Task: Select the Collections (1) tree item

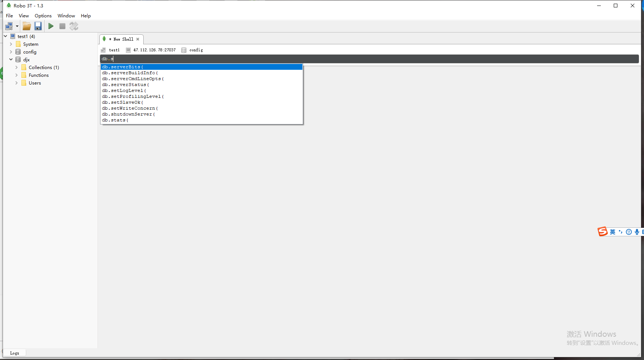Action: click(x=44, y=68)
